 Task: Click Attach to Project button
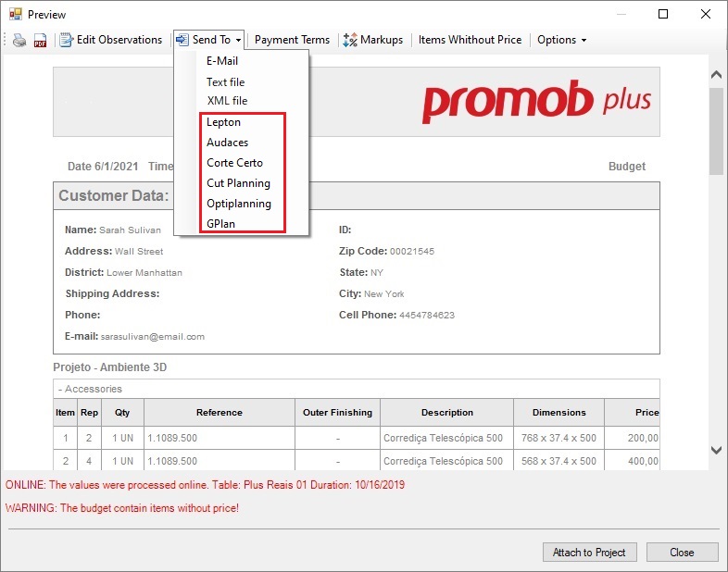tap(590, 552)
